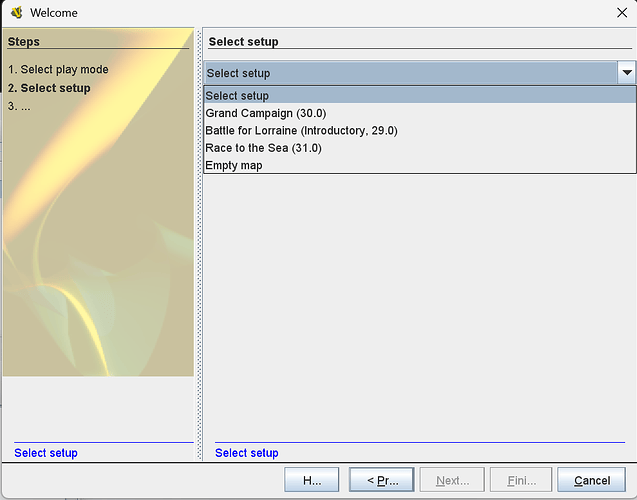Viewport: 637px width, 500px height.
Task: Go back with the < Pr... button
Action: pyautogui.click(x=382, y=480)
